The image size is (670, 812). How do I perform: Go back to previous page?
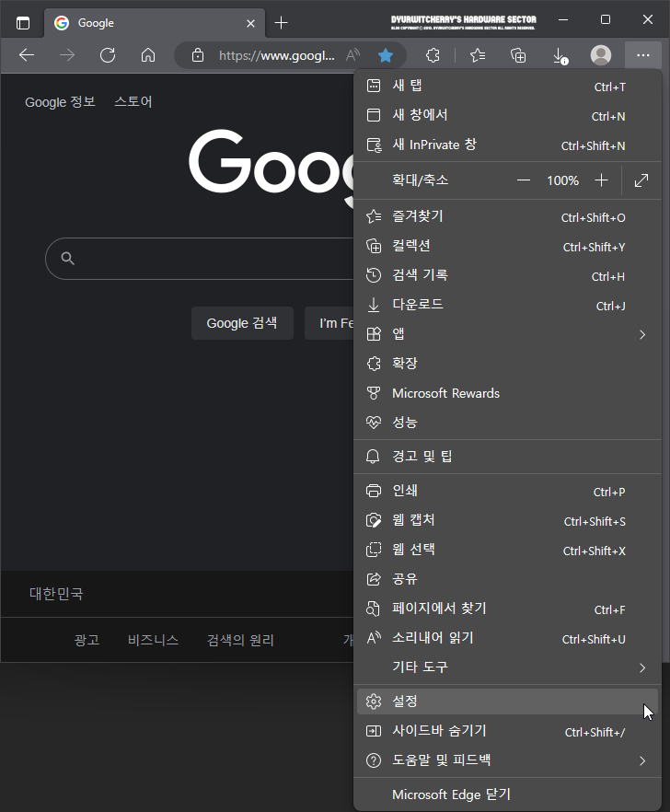27,55
